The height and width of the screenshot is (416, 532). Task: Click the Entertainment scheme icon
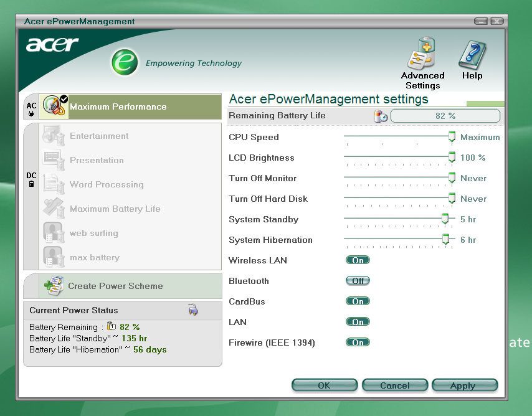pos(54,136)
